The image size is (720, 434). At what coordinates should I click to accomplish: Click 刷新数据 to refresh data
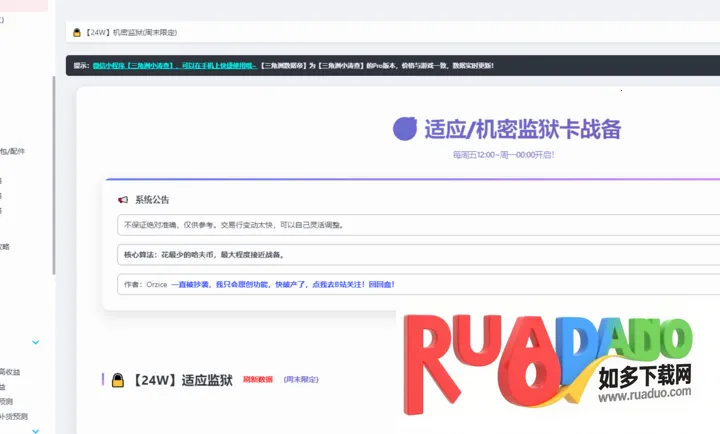coord(257,380)
